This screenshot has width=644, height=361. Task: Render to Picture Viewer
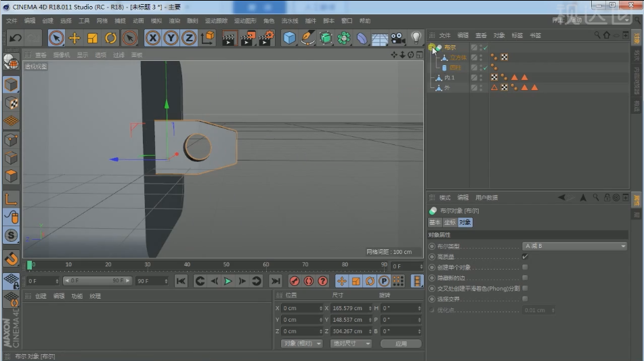coord(248,38)
